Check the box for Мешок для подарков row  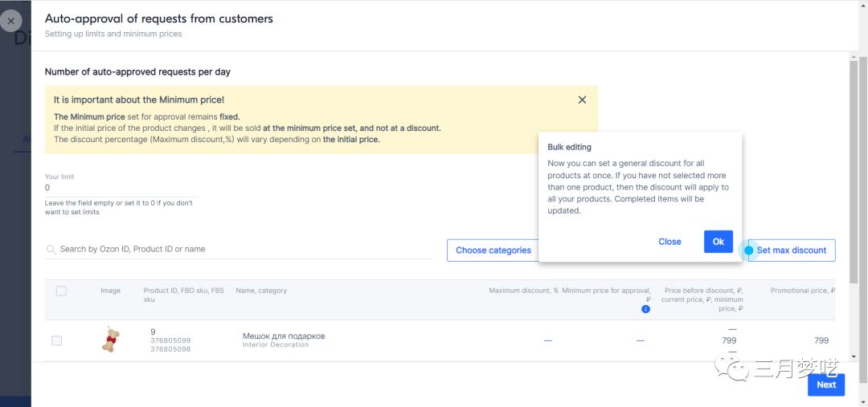tap(56, 340)
